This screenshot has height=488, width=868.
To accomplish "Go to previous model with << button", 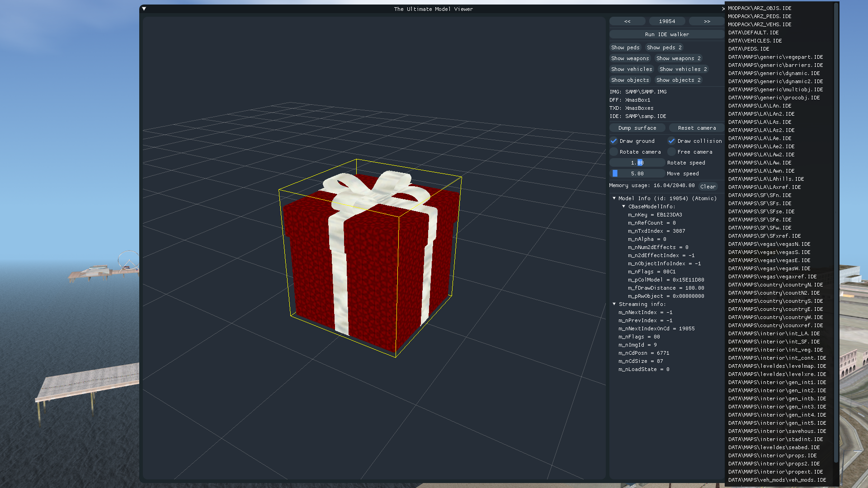I will pos(627,21).
